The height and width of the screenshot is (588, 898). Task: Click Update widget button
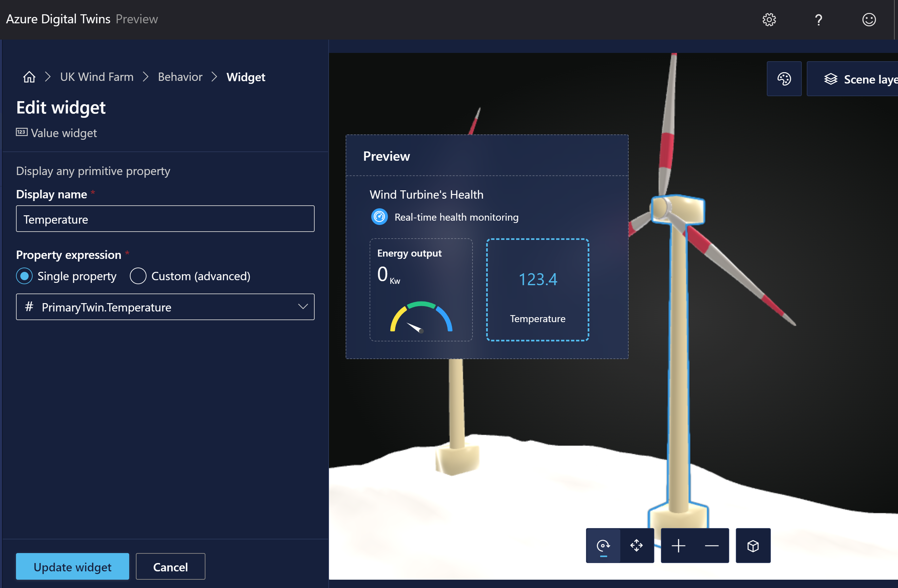[72, 566]
